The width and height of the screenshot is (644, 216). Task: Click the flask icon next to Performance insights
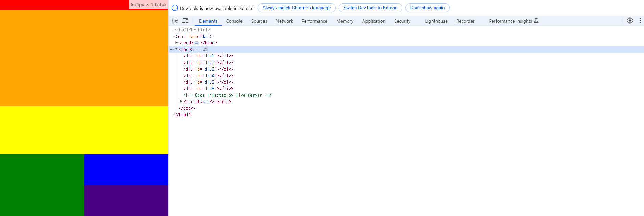click(536, 21)
